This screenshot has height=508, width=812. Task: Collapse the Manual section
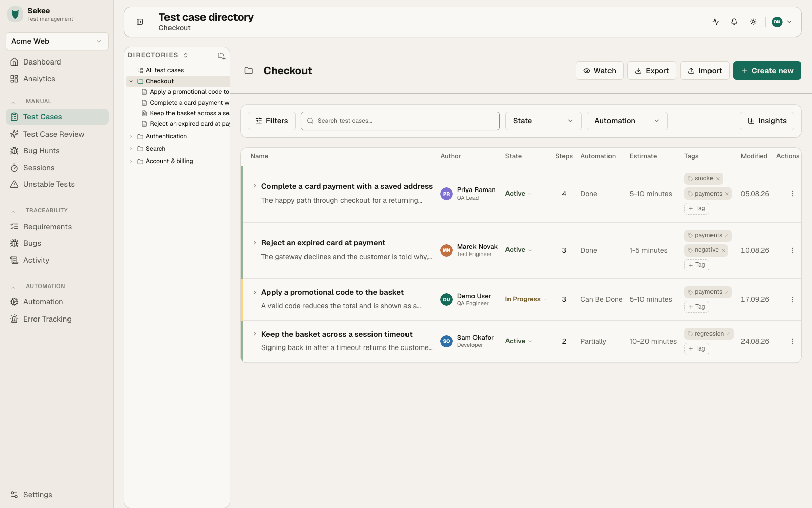click(13, 102)
